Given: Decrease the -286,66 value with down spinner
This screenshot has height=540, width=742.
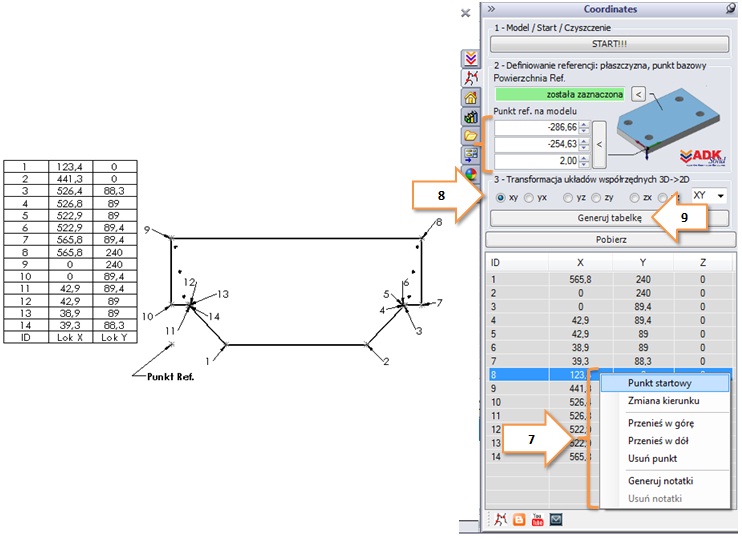Looking at the screenshot, I should (x=584, y=131).
